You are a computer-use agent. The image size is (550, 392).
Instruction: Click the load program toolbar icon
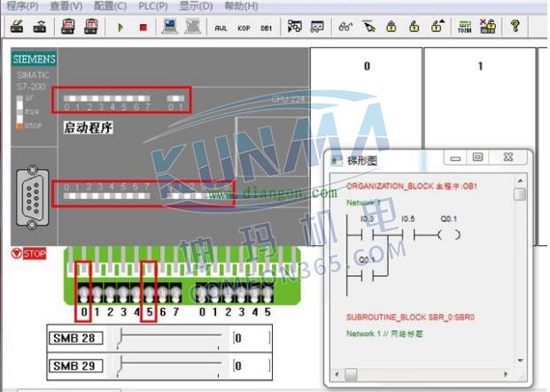(x=17, y=27)
